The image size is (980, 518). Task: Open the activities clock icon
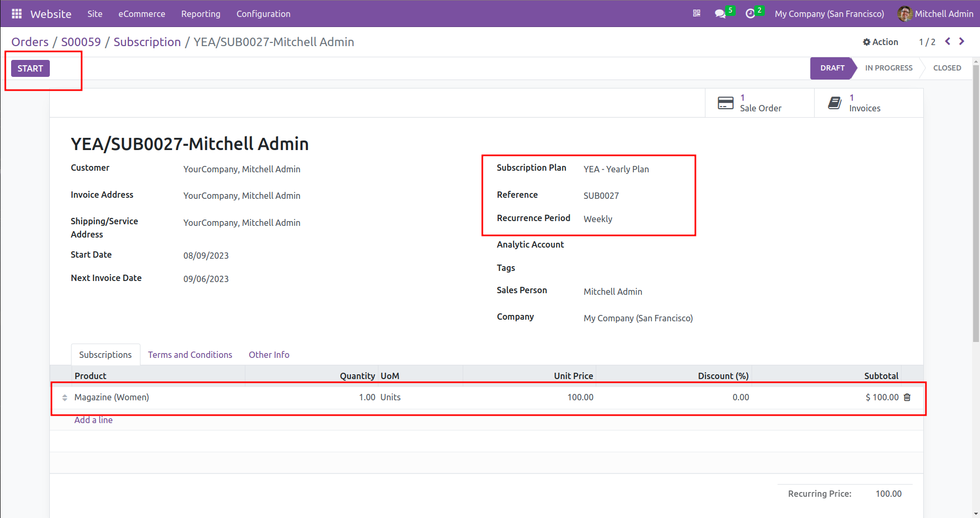pos(750,14)
